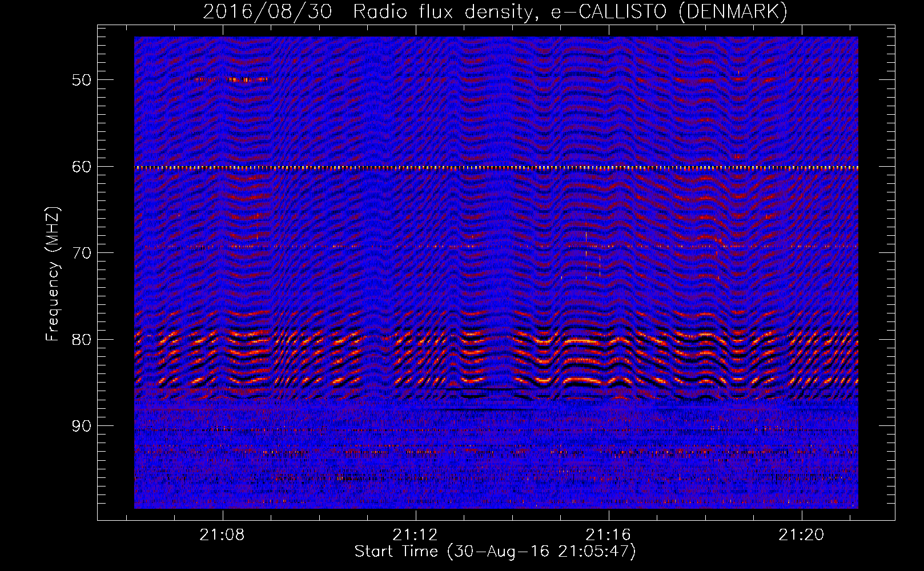Screen dimensions: 924x571
Task: Click the 'Frequency (MHZ)' y-axis label
Action: pyautogui.click(x=53, y=274)
